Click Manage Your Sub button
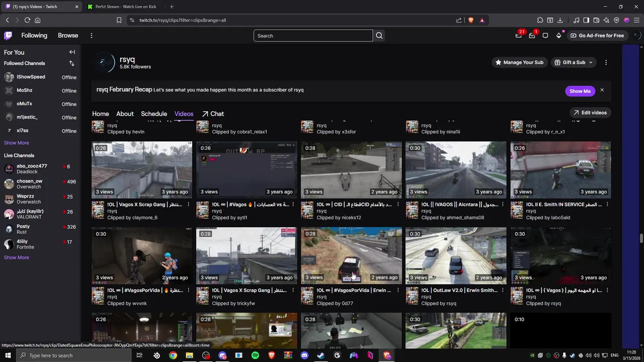644x362 pixels. [519, 62]
